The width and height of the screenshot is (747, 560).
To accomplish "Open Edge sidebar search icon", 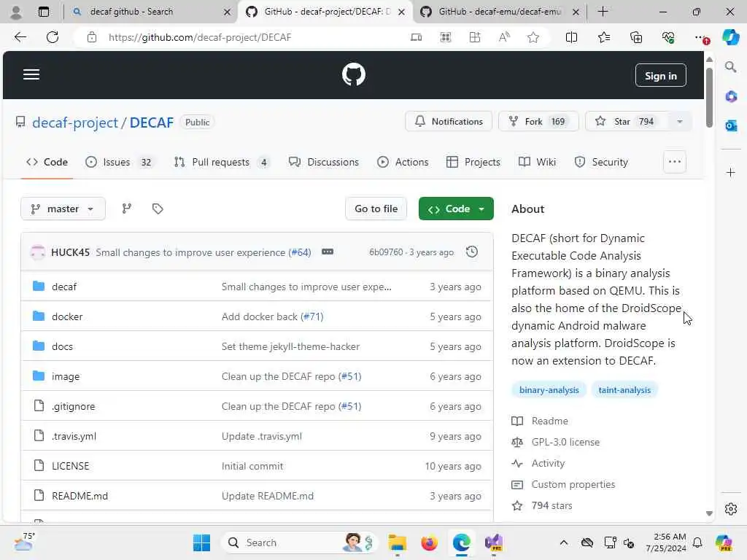I will click(730, 67).
